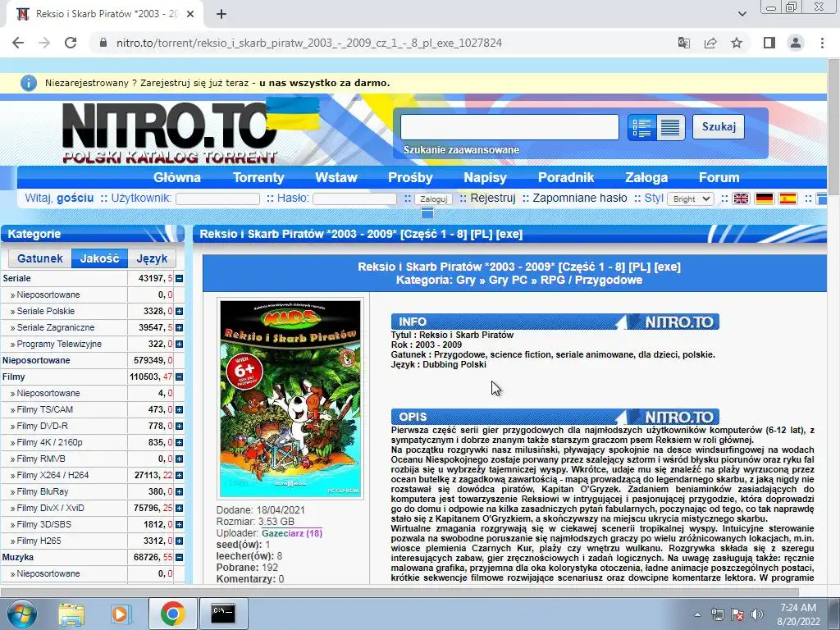Click the Zaloguj login button
840x630 pixels.
433,199
